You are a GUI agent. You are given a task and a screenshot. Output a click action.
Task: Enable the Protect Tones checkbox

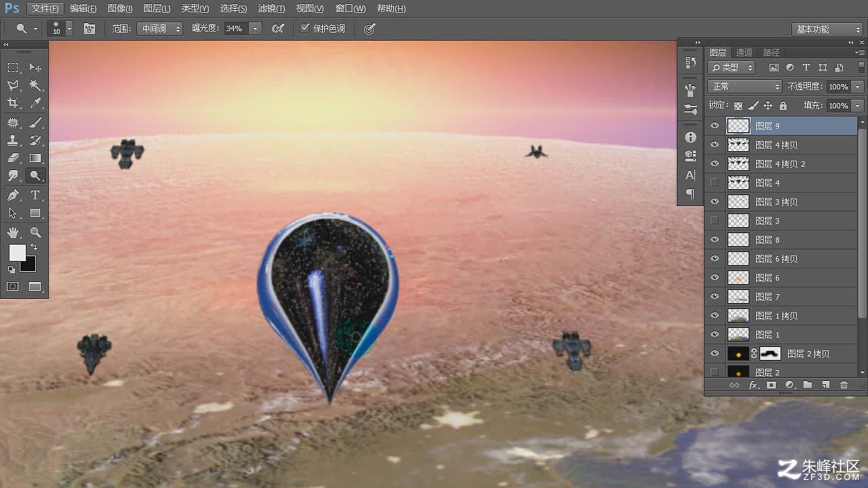[x=305, y=28]
